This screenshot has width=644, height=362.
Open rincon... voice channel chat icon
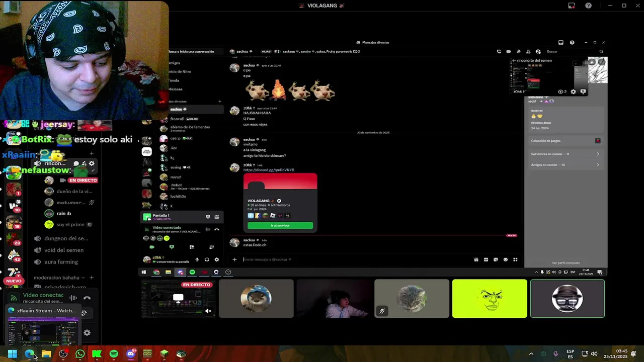coord(76,163)
